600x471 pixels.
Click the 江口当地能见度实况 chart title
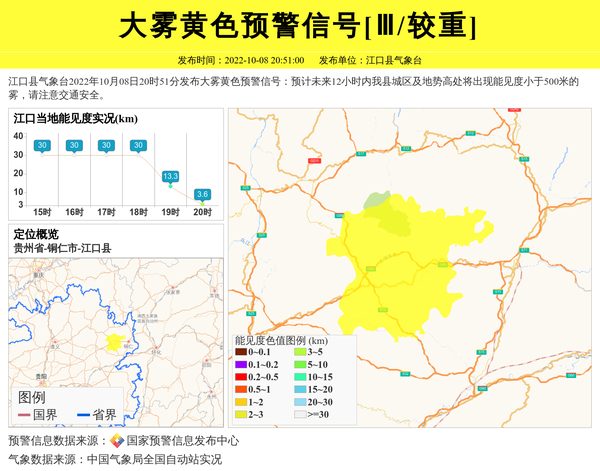[x=75, y=119]
